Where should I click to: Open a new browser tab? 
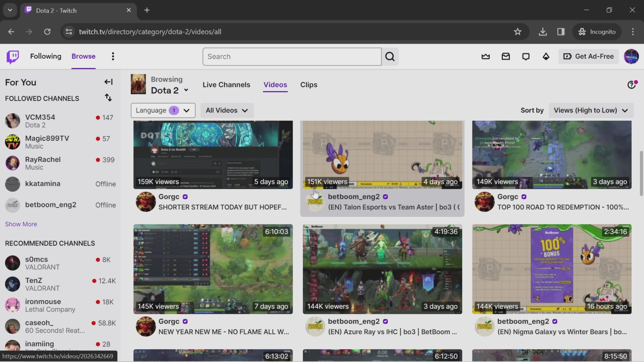coord(147,10)
